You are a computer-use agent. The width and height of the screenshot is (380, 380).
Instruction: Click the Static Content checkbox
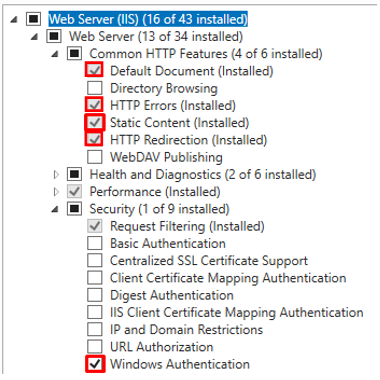click(x=95, y=123)
